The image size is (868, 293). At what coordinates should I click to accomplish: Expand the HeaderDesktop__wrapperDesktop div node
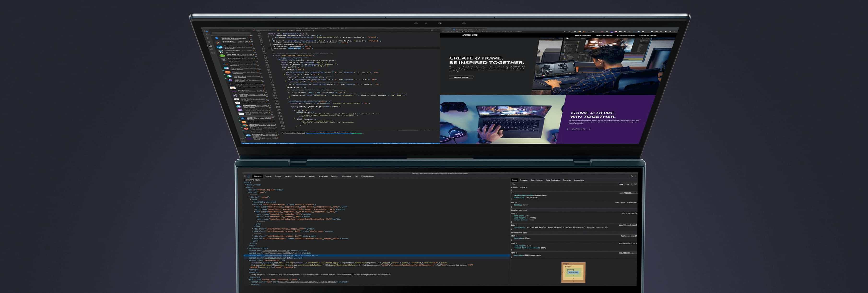pos(254,207)
